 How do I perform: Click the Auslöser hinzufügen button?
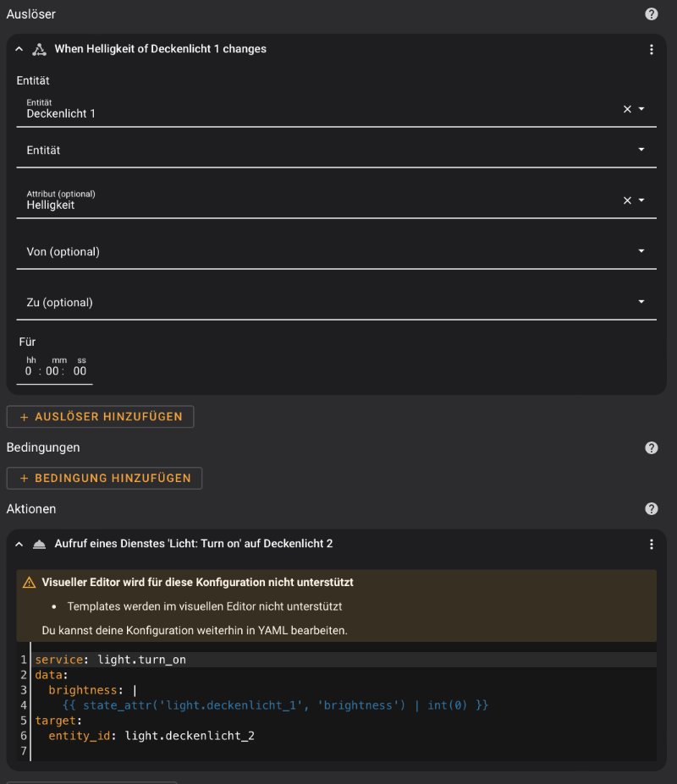[100, 416]
